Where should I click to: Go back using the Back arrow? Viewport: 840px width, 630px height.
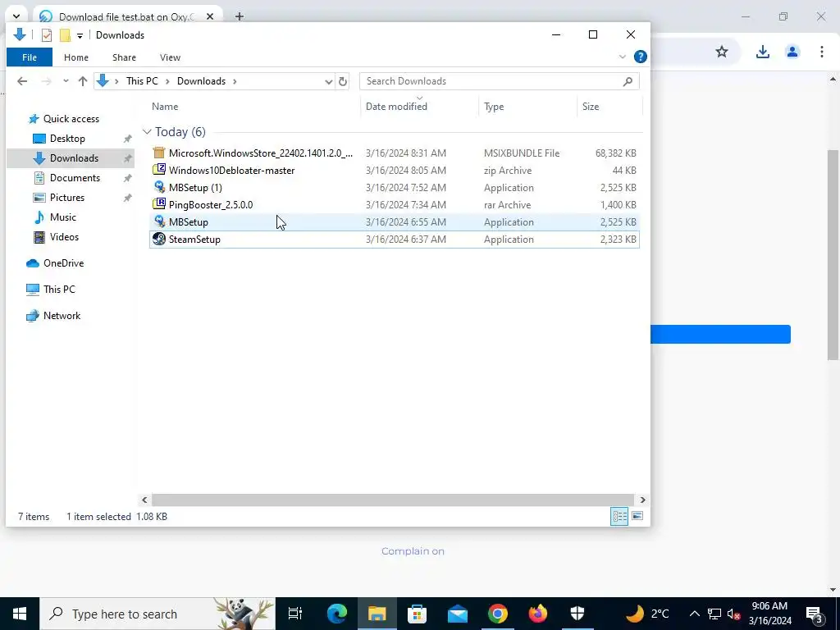click(22, 81)
